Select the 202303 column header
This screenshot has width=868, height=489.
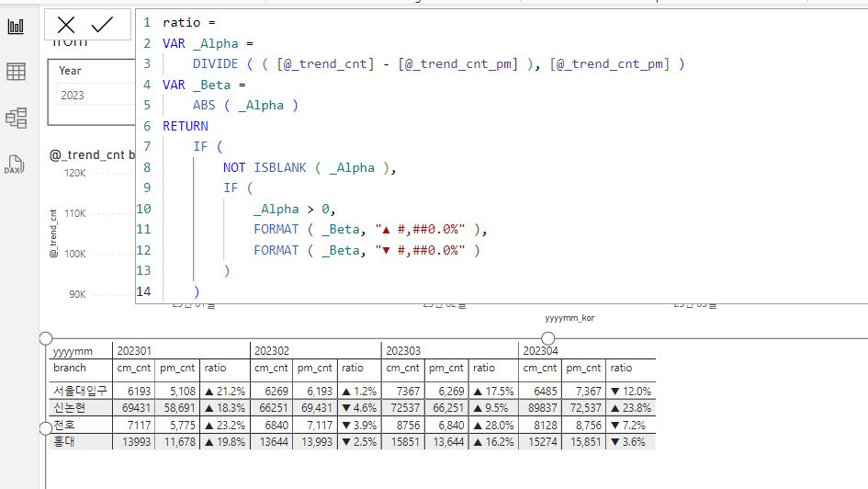pyautogui.click(x=403, y=351)
